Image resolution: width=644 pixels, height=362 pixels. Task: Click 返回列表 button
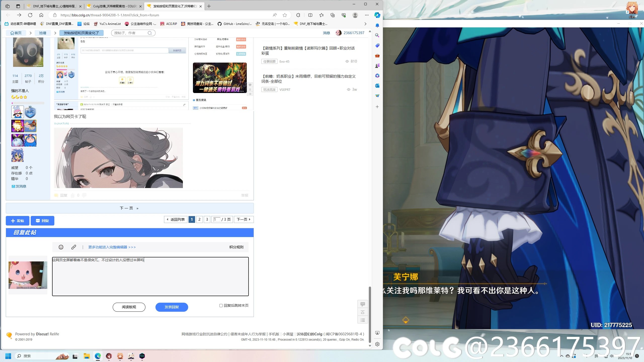point(176,219)
